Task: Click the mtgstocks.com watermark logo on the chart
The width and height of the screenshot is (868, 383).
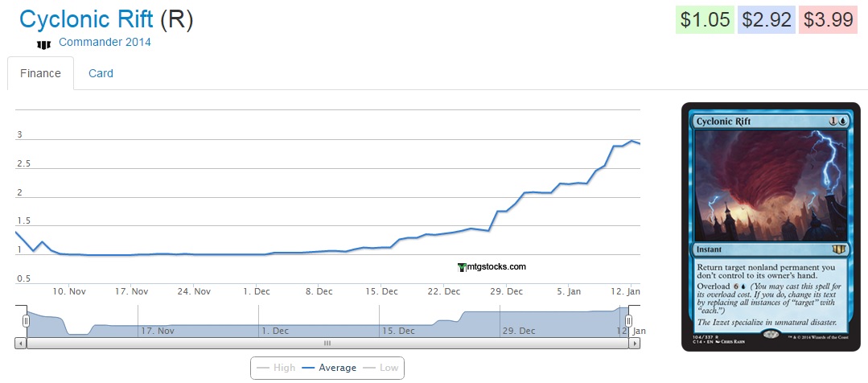Action: click(x=491, y=267)
